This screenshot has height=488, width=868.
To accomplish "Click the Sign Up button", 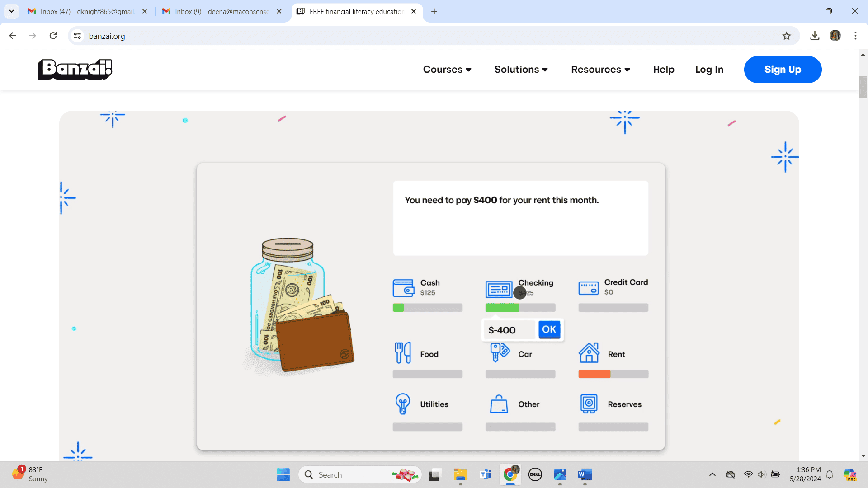I will (783, 69).
